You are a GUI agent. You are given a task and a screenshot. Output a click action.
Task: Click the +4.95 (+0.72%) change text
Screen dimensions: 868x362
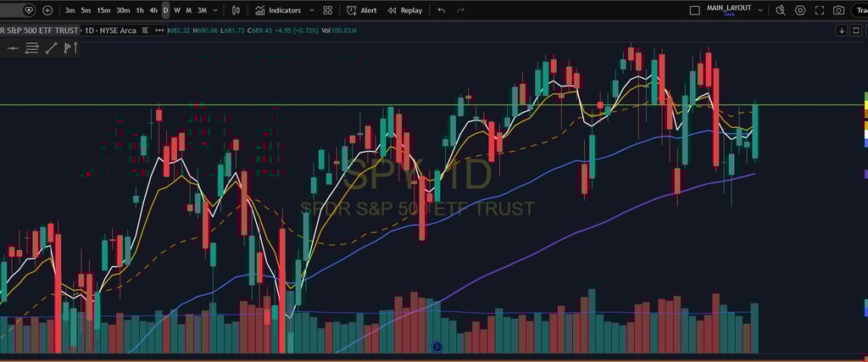[x=296, y=31]
